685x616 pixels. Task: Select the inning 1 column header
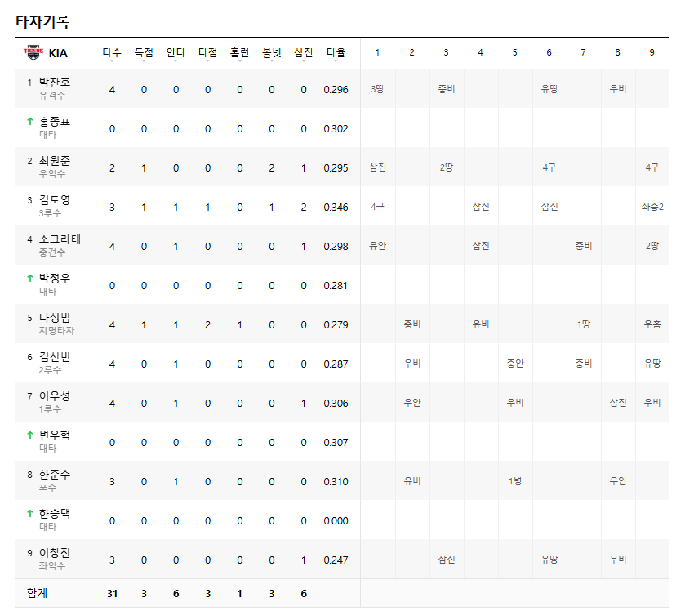pos(377,52)
